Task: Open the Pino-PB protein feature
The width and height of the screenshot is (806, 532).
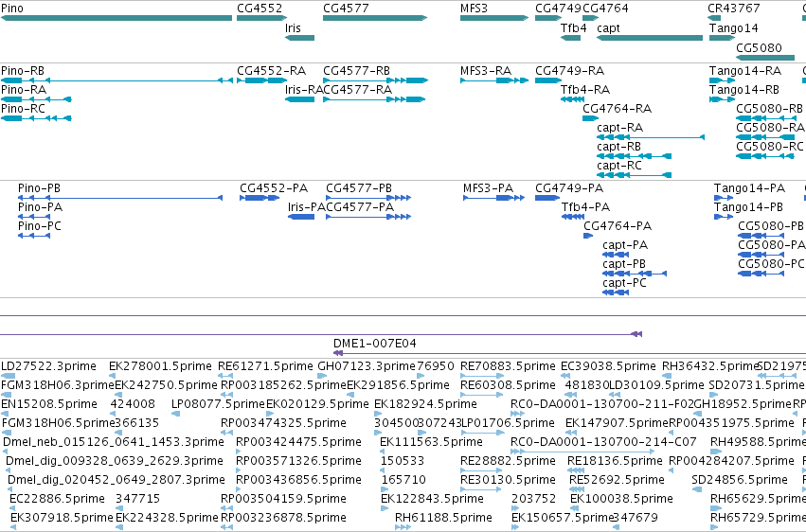Action: (120, 198)
